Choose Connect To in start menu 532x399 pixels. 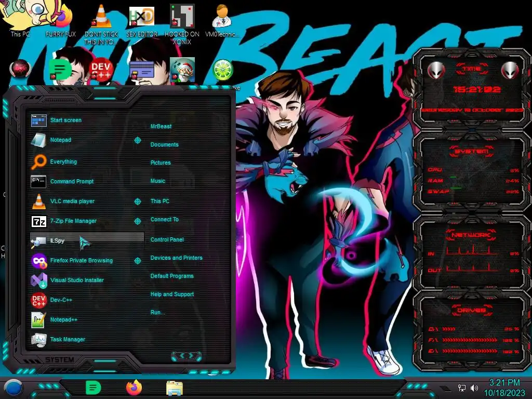(165, 220)
